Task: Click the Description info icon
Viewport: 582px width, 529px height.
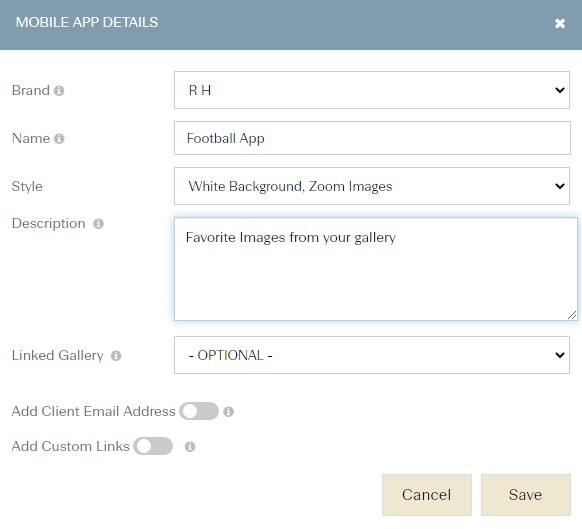Action: [98, 223]
